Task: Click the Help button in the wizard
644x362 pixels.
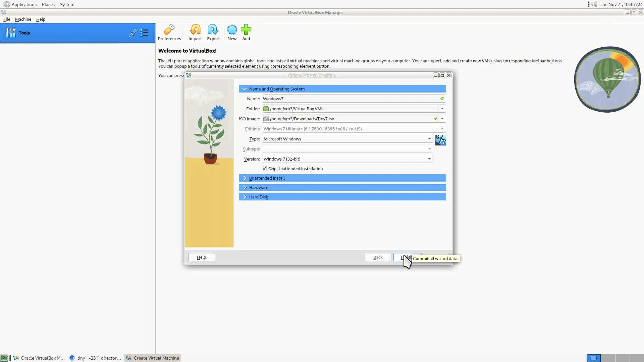Action: 201,257
